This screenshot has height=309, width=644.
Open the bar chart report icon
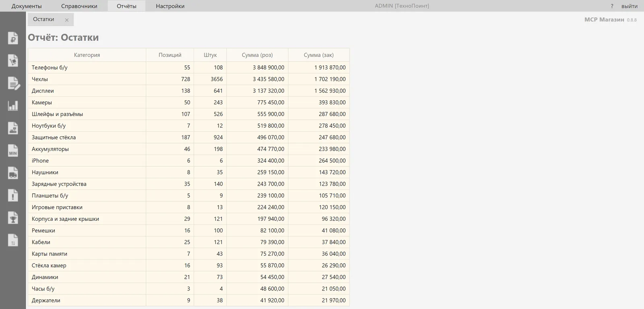point(13,106)
